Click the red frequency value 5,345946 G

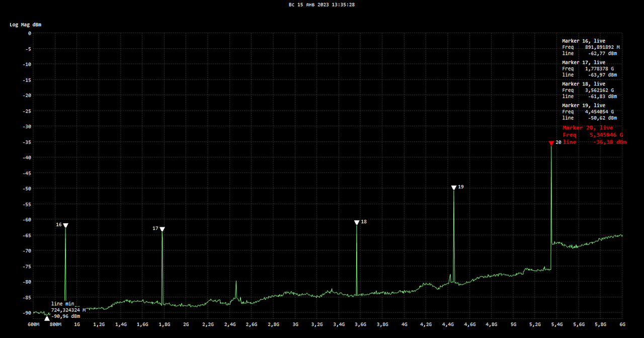[x=606, y=135]
